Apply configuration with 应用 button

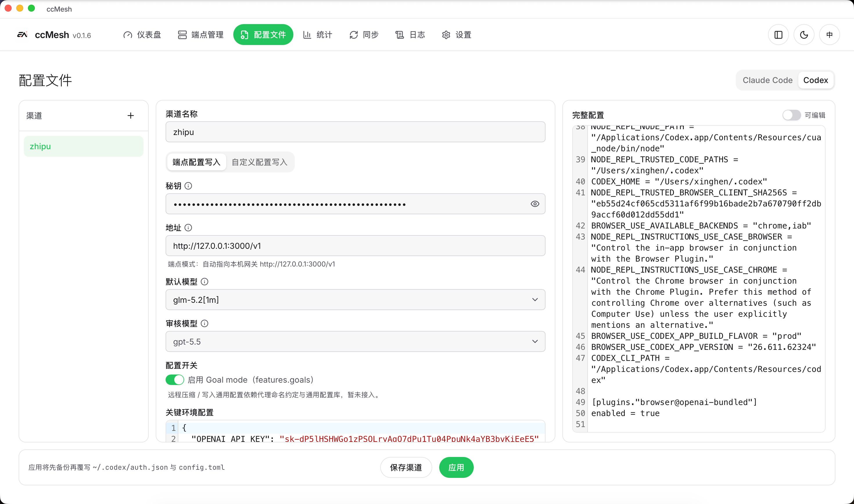tap(456, 467)
